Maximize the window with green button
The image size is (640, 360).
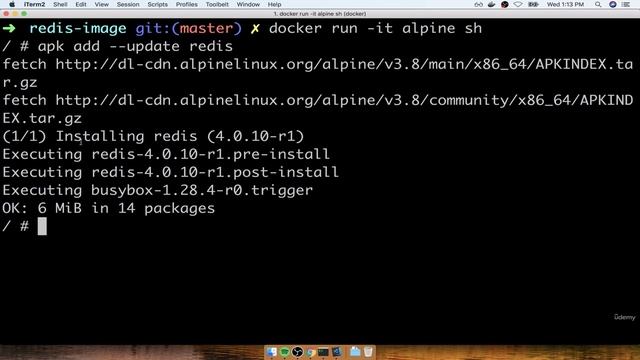(24, 13)
